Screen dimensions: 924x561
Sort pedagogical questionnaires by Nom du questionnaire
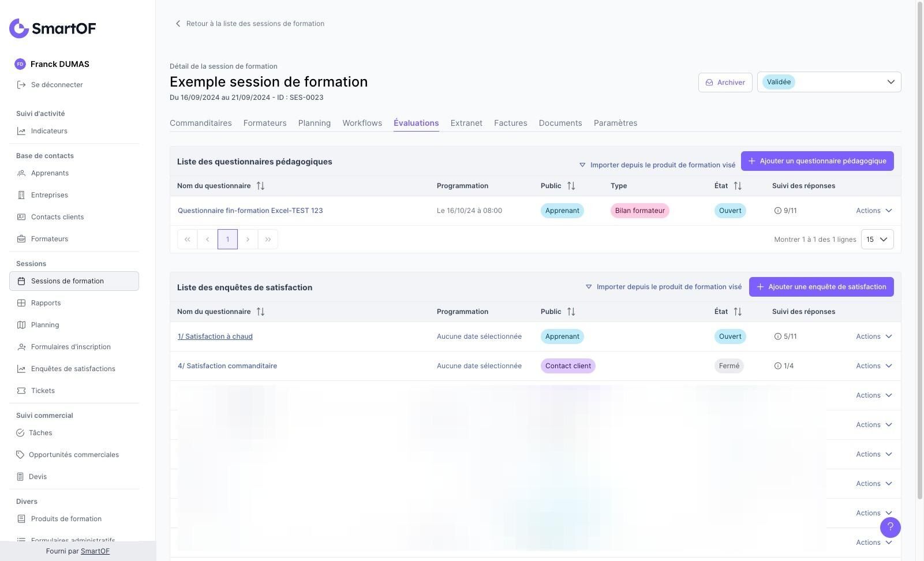tap(260, 186)
